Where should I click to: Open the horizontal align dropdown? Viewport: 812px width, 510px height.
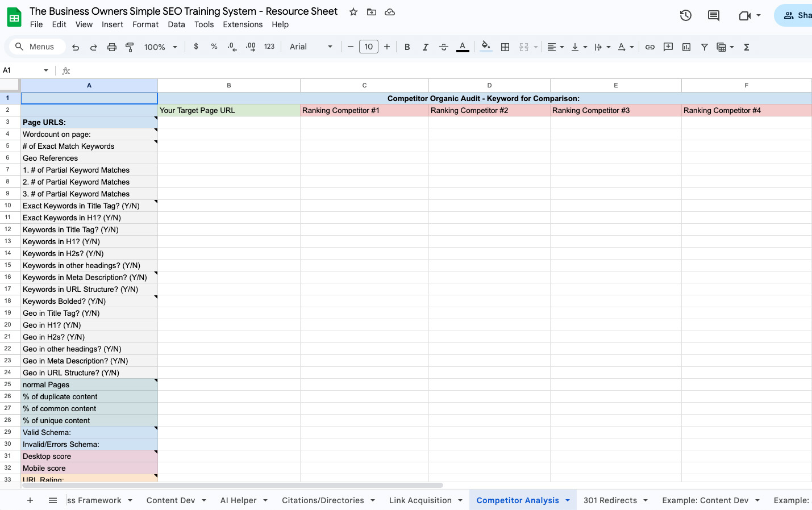tap(555, 47)
